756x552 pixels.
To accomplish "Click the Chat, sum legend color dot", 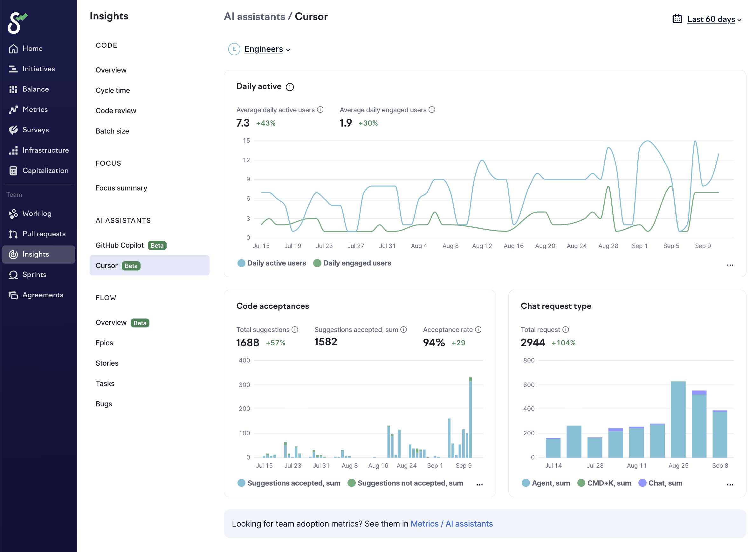I will click(x=642, y=483).
